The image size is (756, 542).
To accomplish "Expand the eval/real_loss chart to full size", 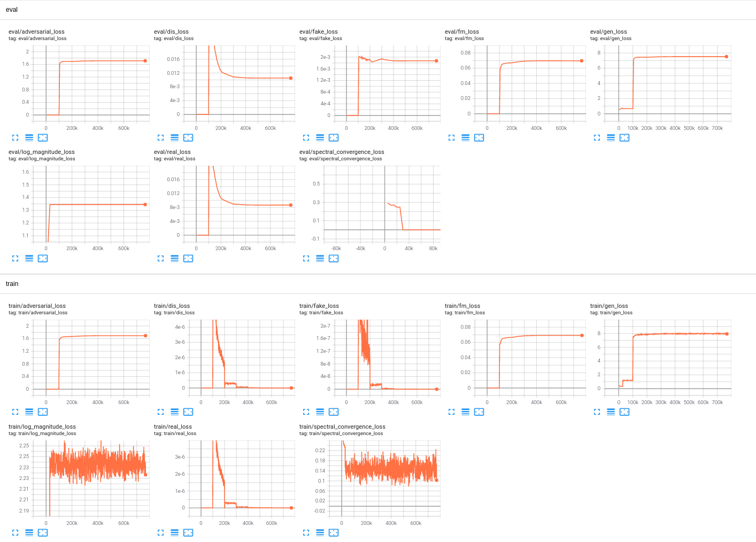I will pos(160,259).
